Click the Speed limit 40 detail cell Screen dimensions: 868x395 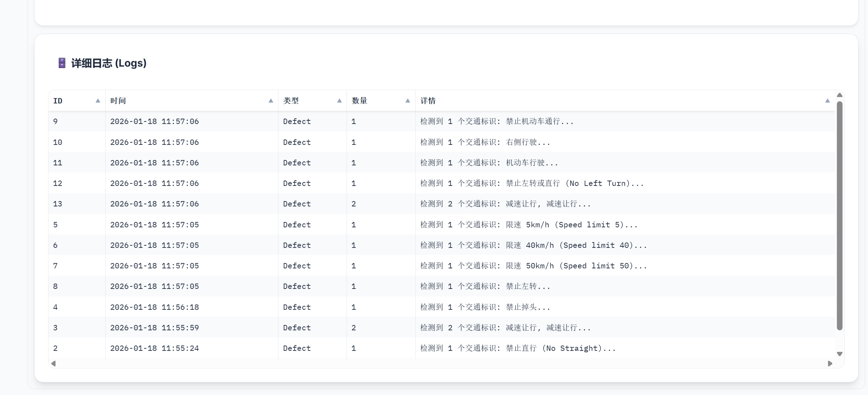[x=533, y=245]
